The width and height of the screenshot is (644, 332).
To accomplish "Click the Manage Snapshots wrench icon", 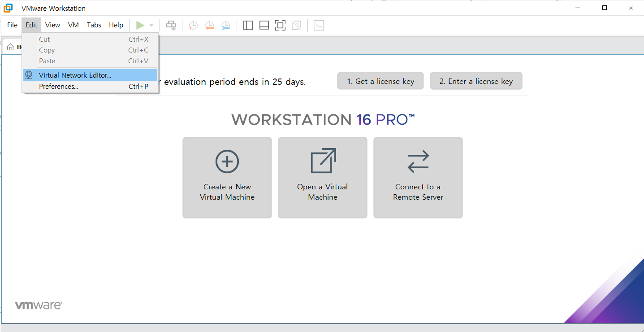I will pos(226,26).
